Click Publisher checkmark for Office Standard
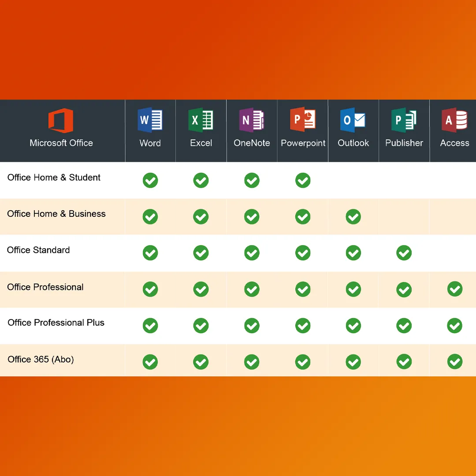476x476 pixels. [404, 253]
